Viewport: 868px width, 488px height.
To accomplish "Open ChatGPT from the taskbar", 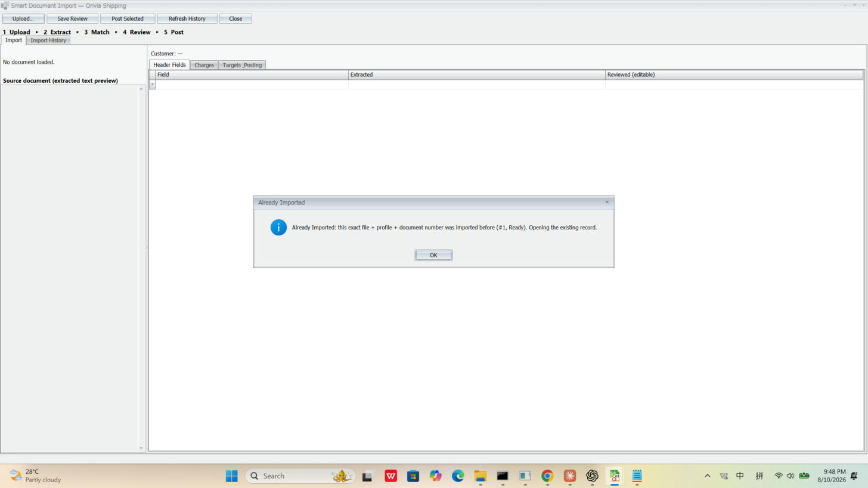I will (592, 475).
